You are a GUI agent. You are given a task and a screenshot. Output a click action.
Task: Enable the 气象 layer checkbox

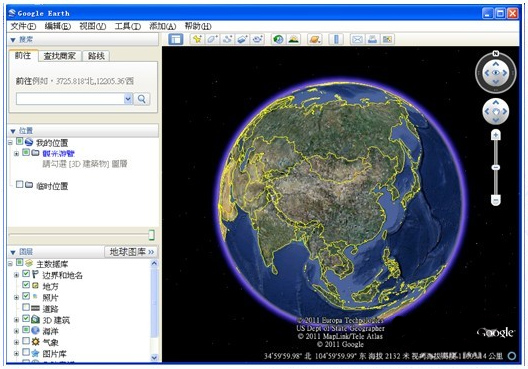point(26,341)
